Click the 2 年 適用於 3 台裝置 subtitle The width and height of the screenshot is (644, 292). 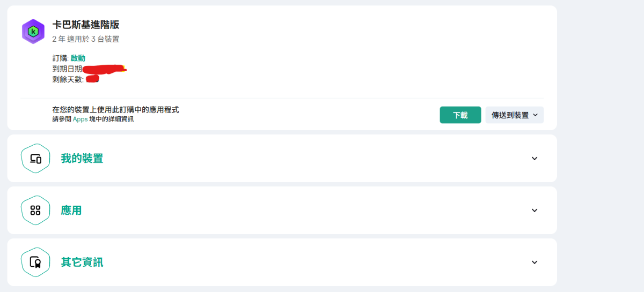[86, 39]
